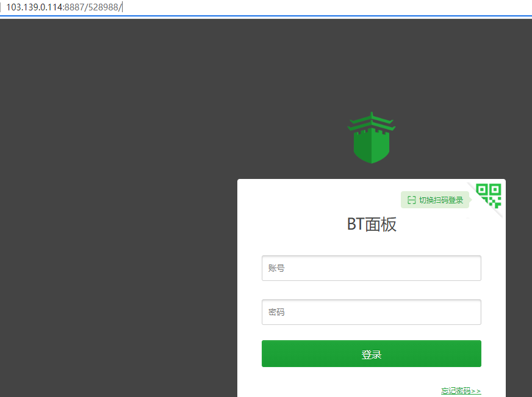Image resolution: width=532 pixels, height=397 pixels.
Task: Click the BT面板 heading text
Action: click(372, 225)
